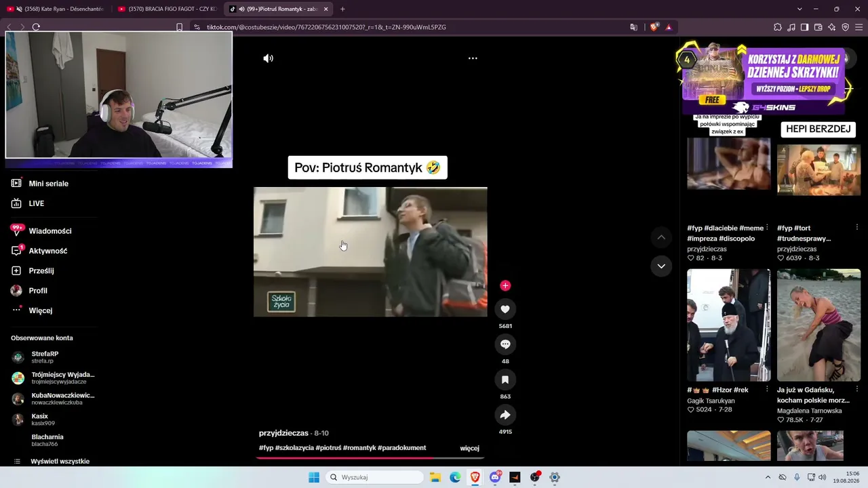Open followed account Blacharnia
This screenshot has height=488, width=868.
(x=47, y=441)
